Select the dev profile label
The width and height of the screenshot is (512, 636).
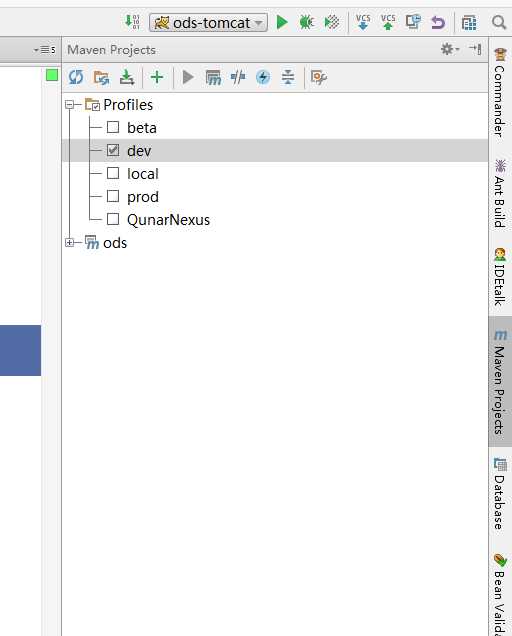139,151
